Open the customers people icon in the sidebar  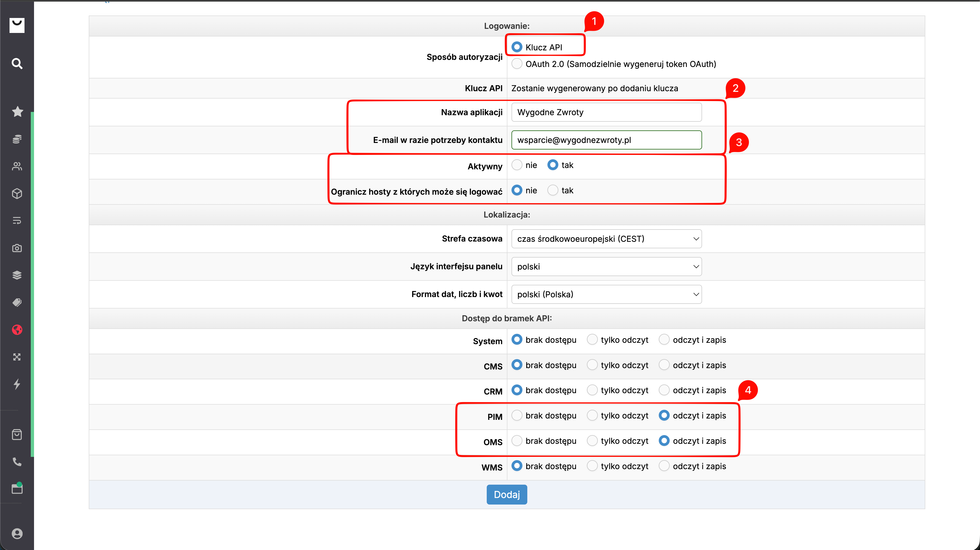point(17,166)
